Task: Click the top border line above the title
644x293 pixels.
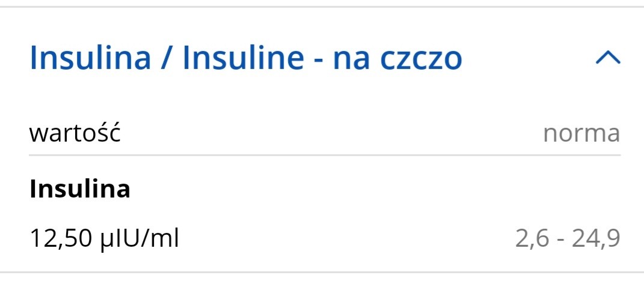Action: (322, 7)
